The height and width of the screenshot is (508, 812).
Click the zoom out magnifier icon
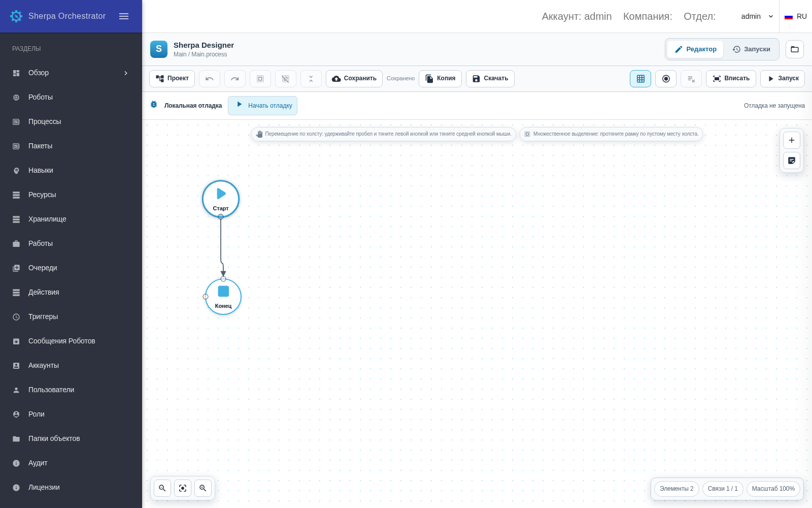[x=162, y=488]
